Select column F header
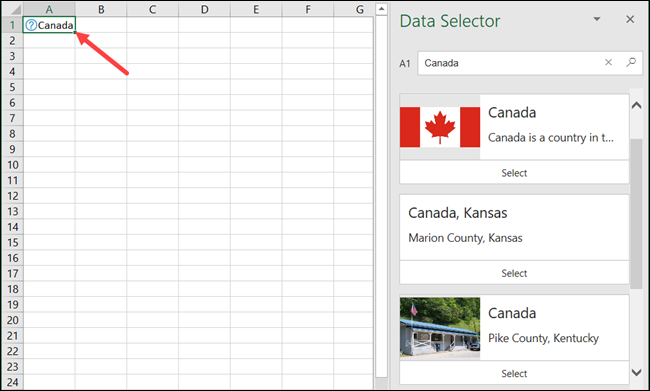650x391 pixels. (x=308, y=9)
